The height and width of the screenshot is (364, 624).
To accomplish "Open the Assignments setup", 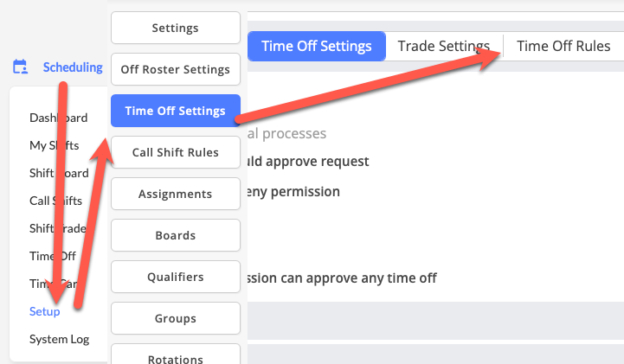I will pyautogui.click(x=175, y=194).
